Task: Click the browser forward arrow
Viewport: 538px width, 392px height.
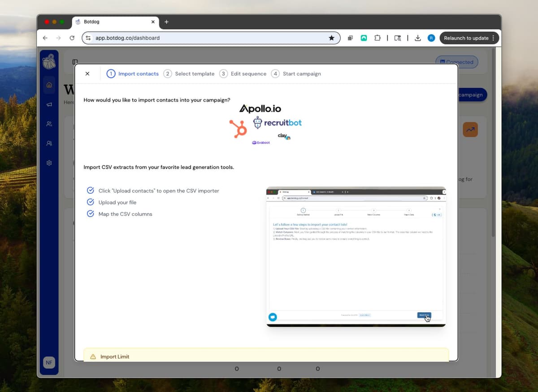Action: pyautogui.click(x=58, y=38)
